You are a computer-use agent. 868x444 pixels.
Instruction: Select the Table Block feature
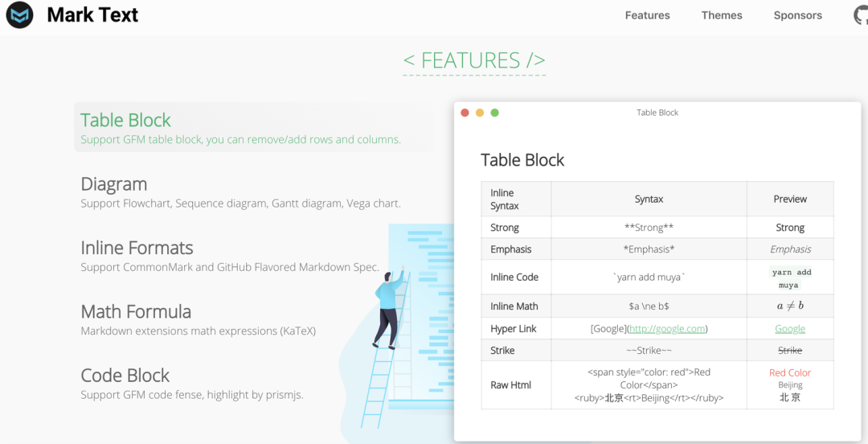click(x=126, y=121)
